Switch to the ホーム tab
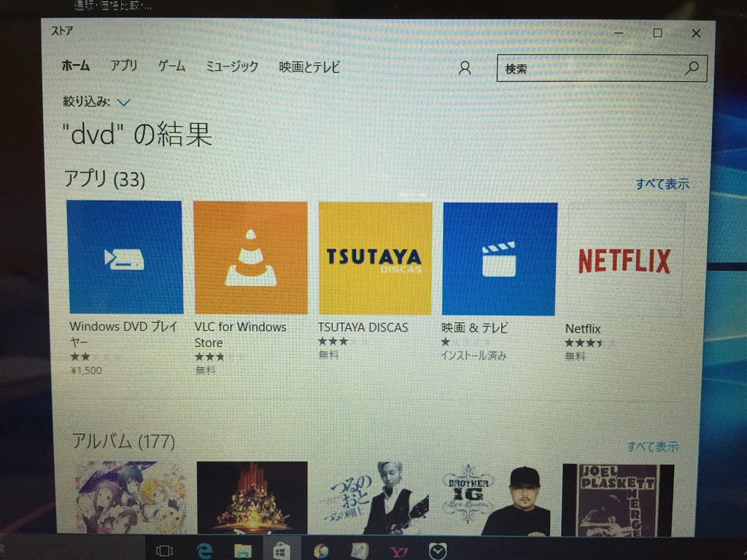The height and width of the screenshot is (560, 747). (x=75, y=66)
